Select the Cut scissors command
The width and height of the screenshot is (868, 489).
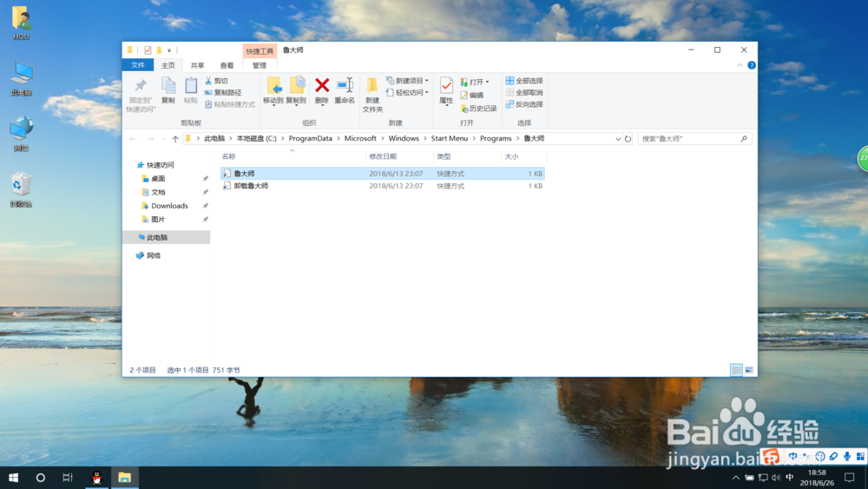pos(216,81)
